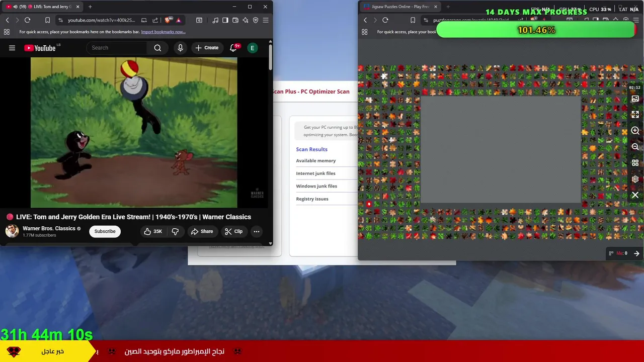
Task: Select the LIVE: Tom and Jerry tab
Action: click(x=43, y=7)
